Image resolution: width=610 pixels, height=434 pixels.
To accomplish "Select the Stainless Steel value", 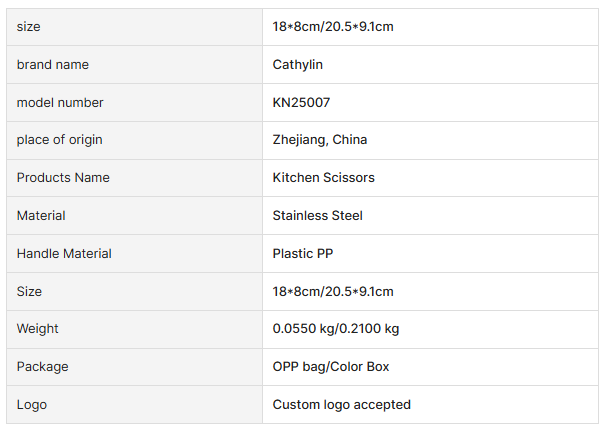I will click(318, 216).
